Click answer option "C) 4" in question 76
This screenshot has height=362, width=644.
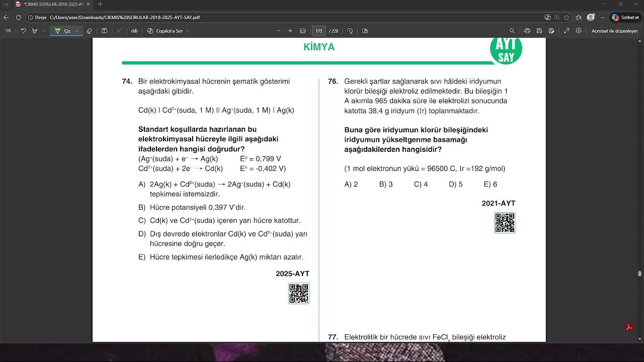coord(421,185)
